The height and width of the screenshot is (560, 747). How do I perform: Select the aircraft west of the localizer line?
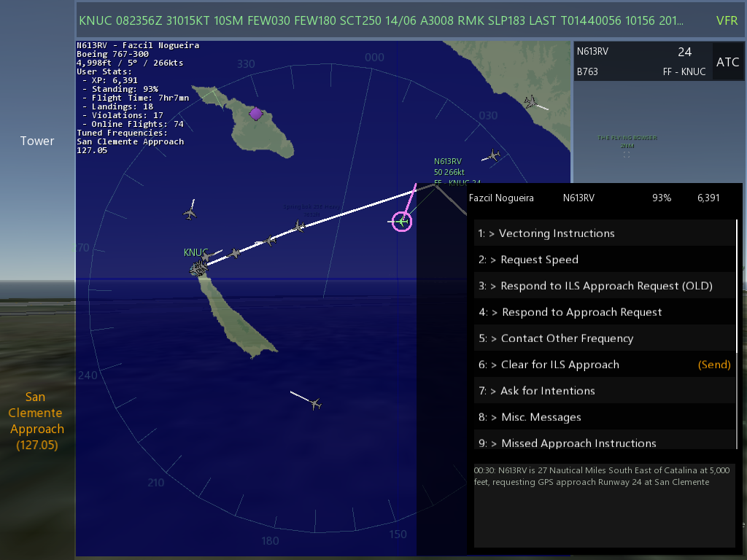190,214
